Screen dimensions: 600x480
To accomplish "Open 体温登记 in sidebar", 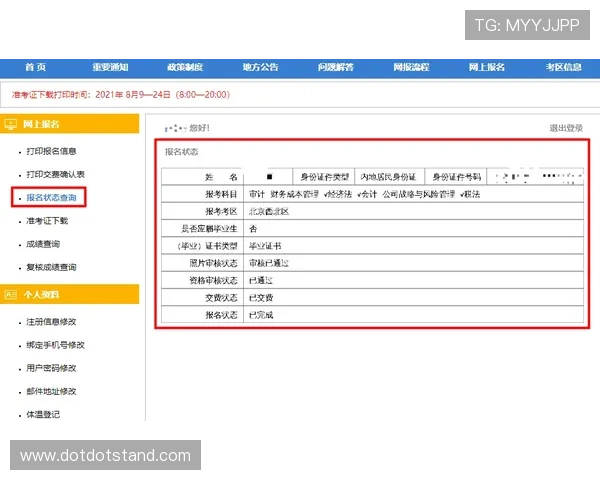I will pos(43,415).
